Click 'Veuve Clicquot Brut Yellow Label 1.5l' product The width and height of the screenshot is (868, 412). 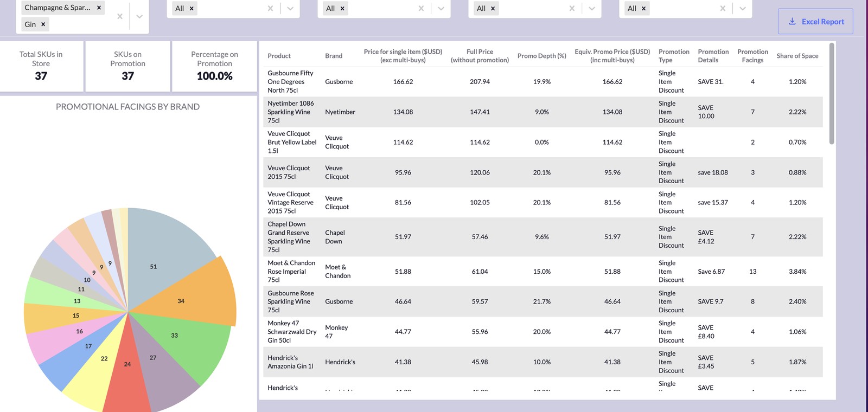[292, 142]
